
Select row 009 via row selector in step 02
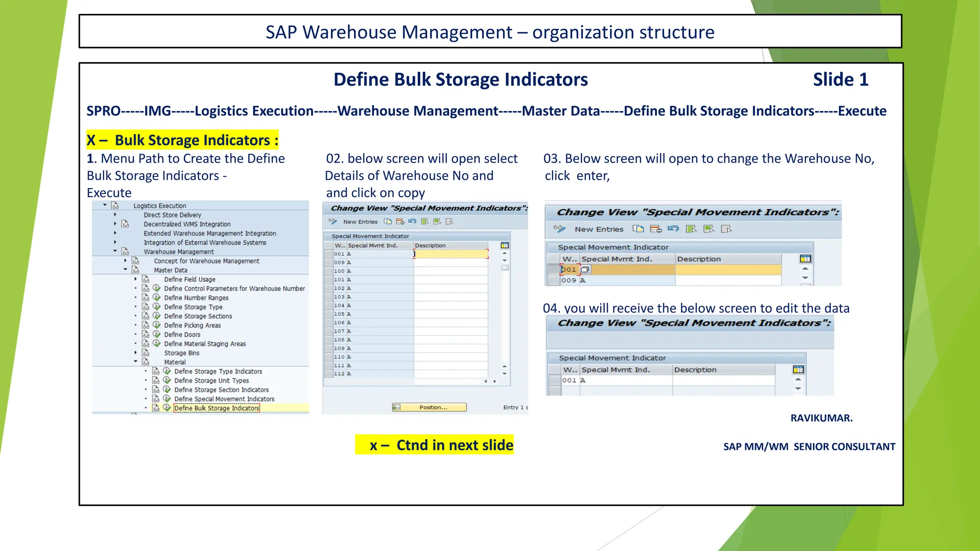coord(329,263)
